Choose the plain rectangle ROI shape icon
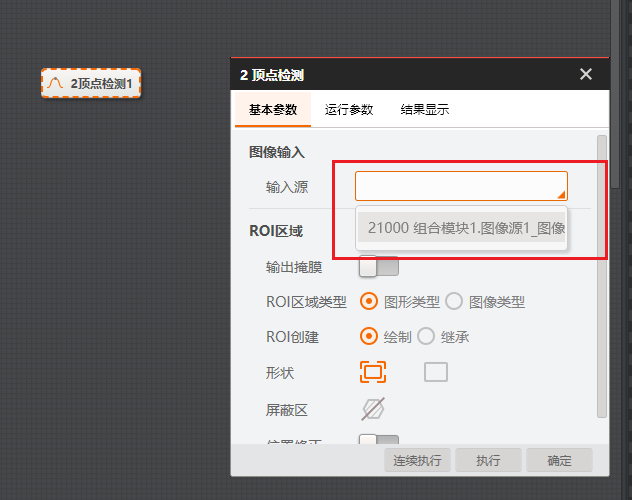The image size is (632, 500). click(436, 372)
